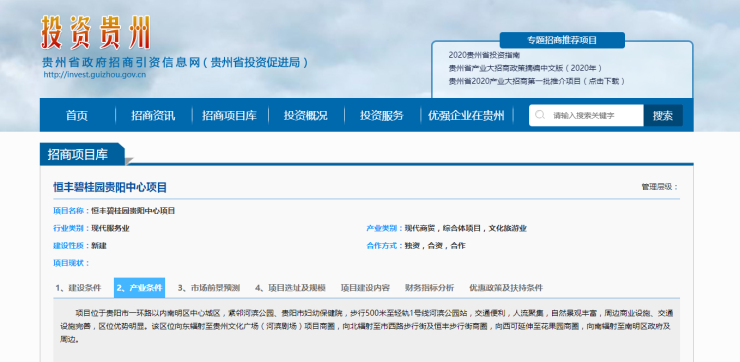This screenshot has height=362, width=740.
Task: Click the 贵州省政府招商引资信息网 site title
Action: click(x=175, y=62)
